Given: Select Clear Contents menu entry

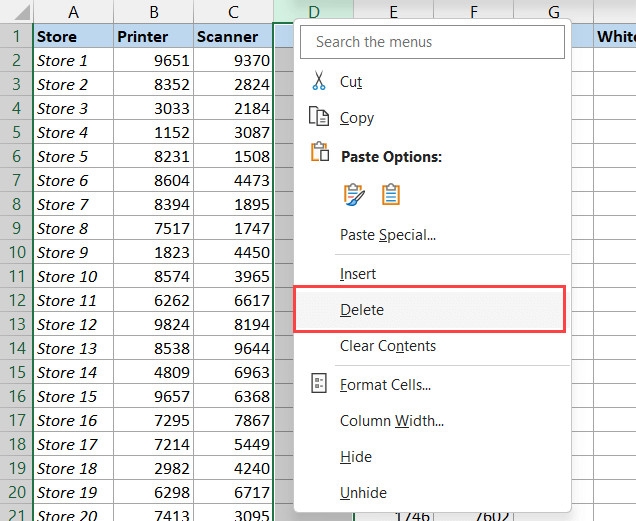Looking at the screenshot, I should tap(432, 346).
